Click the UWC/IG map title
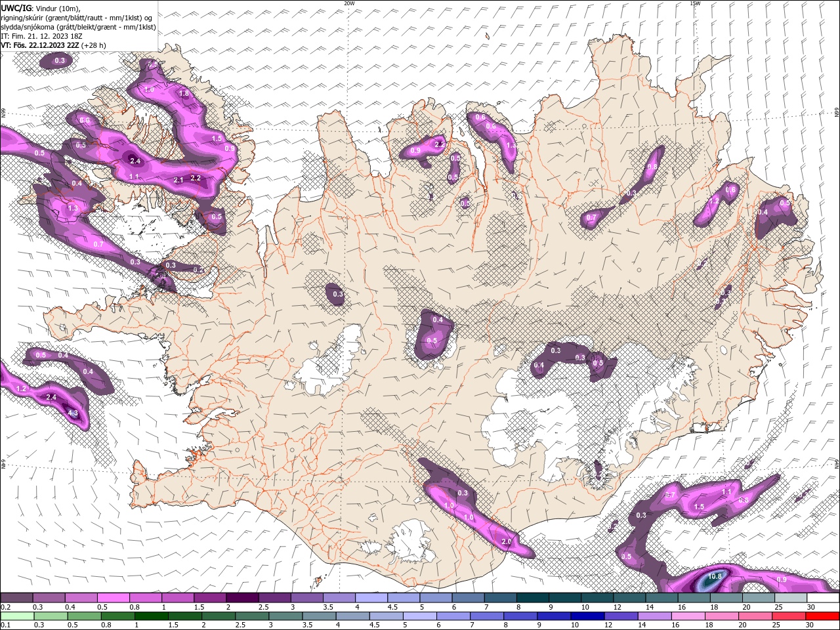This screenshot has width=840, height=630. coord(16,8)
